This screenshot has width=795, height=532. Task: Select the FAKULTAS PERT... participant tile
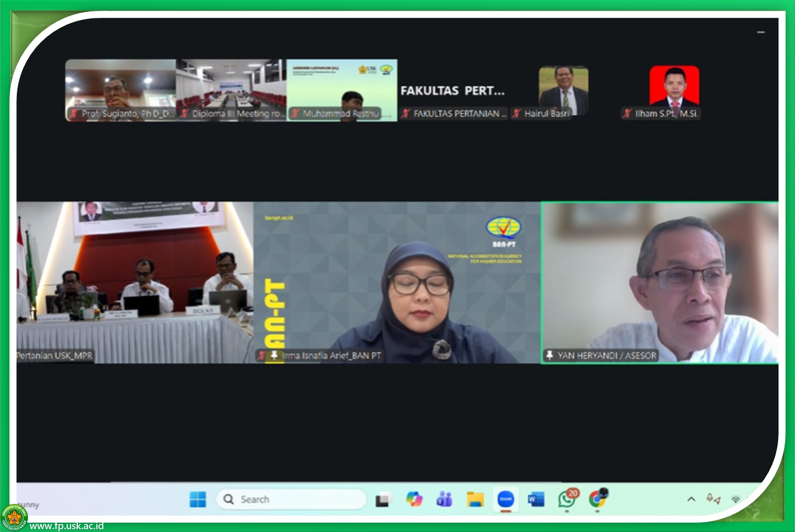pos(452,90)
